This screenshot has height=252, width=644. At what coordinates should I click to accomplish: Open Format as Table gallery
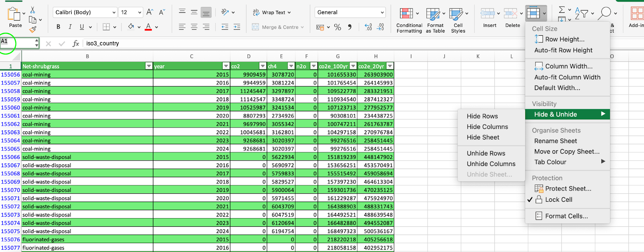click(435, 20)
